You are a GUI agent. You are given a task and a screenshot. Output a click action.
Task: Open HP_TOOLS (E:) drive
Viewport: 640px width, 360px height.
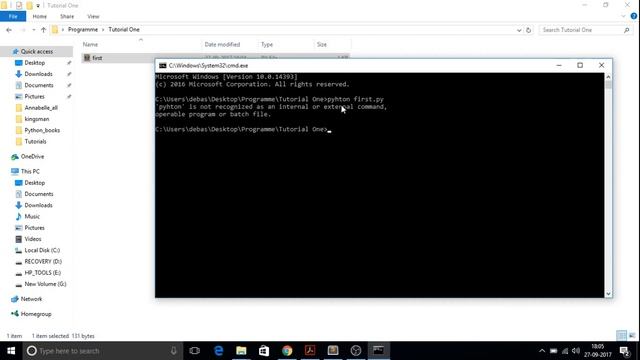coord(42,273)
